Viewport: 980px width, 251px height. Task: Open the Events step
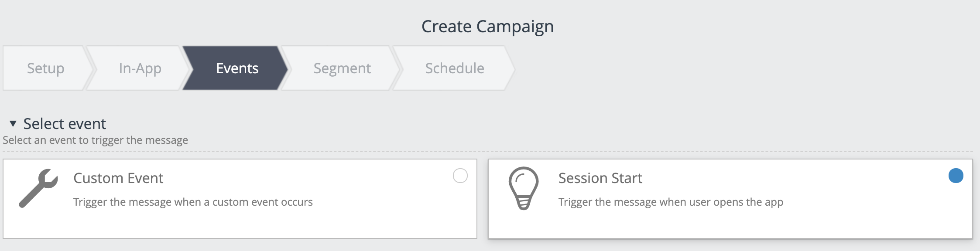click(237, 68)
